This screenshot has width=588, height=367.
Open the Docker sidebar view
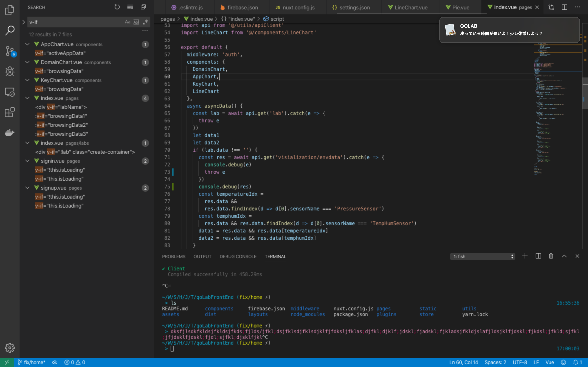pos(10,133)
